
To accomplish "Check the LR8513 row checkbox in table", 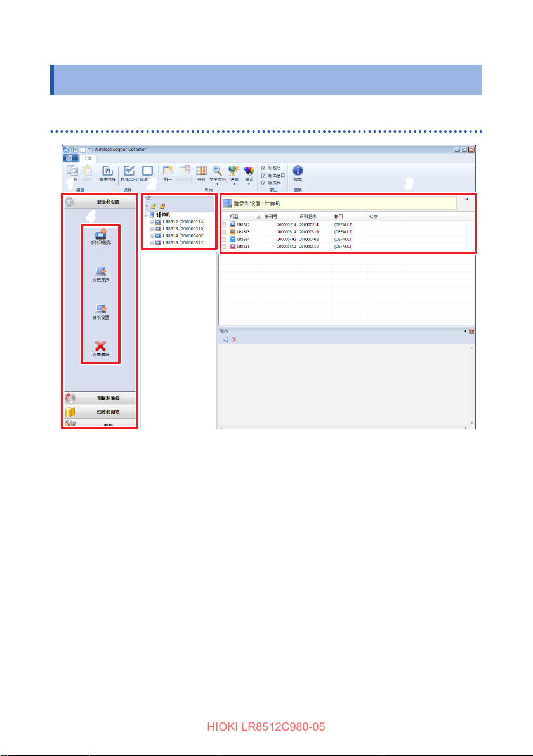I will click(x=224, y=232).
